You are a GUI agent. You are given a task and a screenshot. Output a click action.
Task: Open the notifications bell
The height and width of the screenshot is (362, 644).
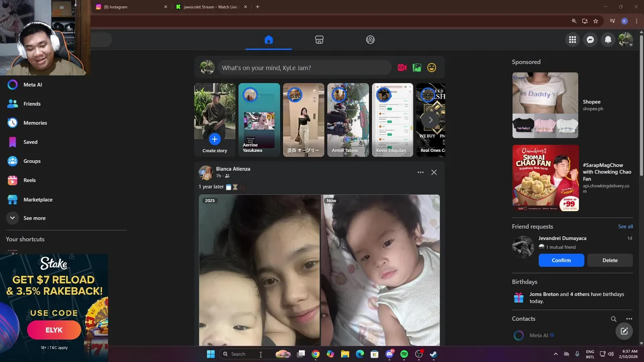(x=608, y=40)
